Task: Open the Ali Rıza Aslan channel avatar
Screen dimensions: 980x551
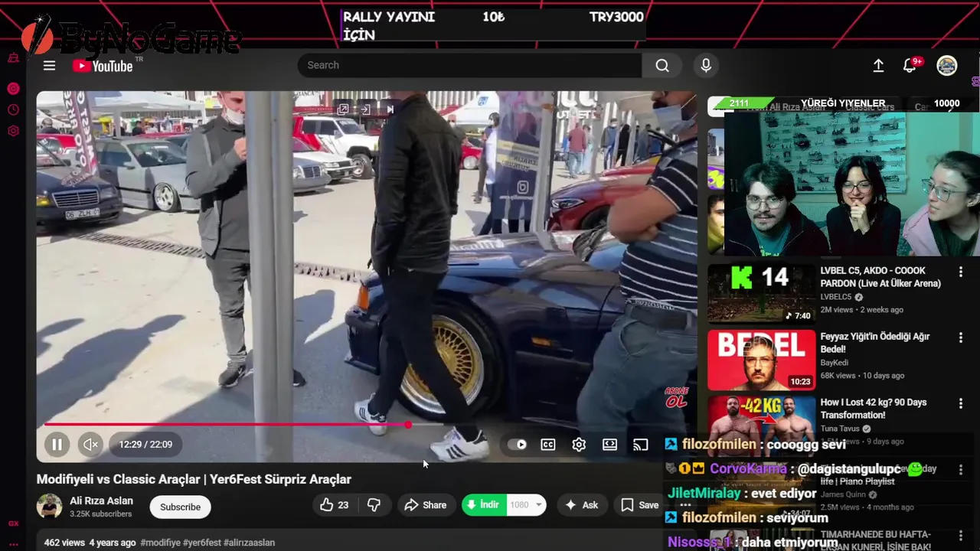Action: [x=50, y=507]
